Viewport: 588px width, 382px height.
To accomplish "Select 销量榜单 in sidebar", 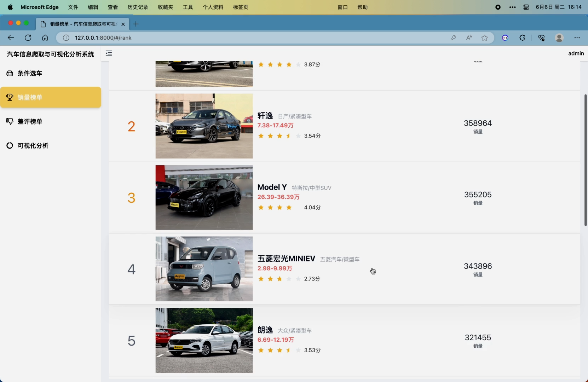I will pyautogui.click(x=51, y=97).
